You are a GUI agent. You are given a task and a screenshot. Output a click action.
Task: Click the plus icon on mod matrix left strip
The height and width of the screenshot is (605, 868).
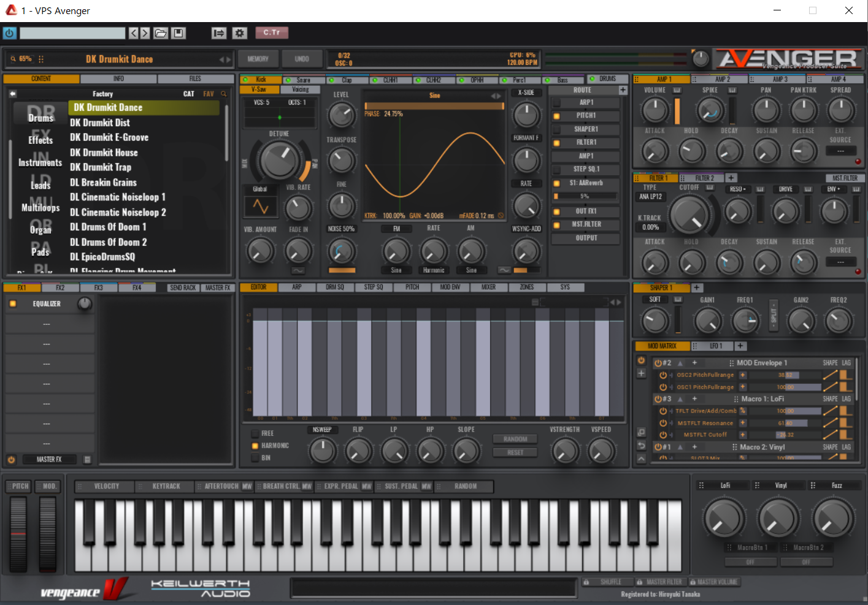[x=642, y=373]
